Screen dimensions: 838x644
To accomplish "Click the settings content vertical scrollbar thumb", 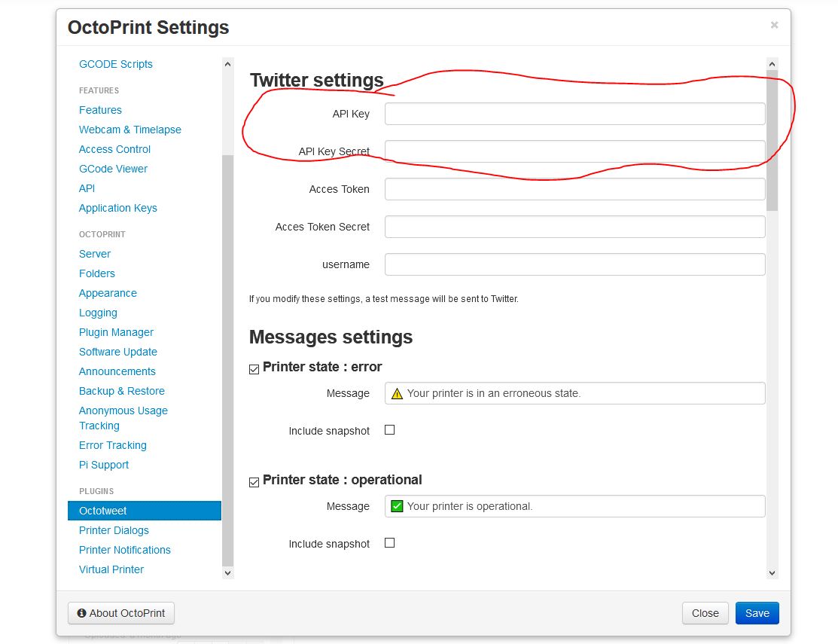I will coord(772,139).
